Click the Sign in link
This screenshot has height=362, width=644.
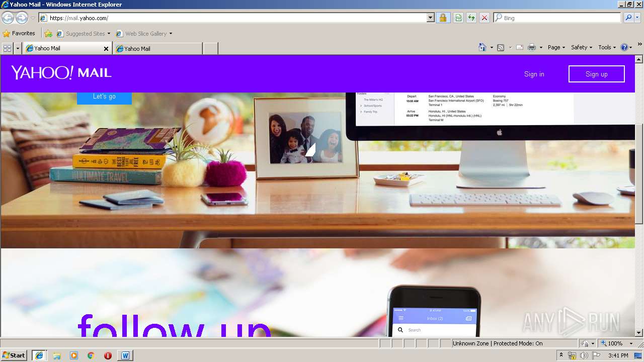534,74
